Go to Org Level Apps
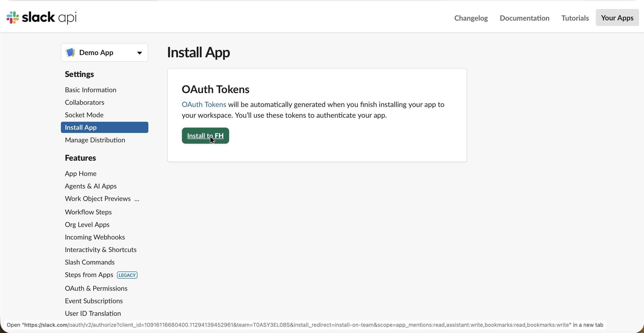This screenshot has width=644, height=333. [87, 224]
